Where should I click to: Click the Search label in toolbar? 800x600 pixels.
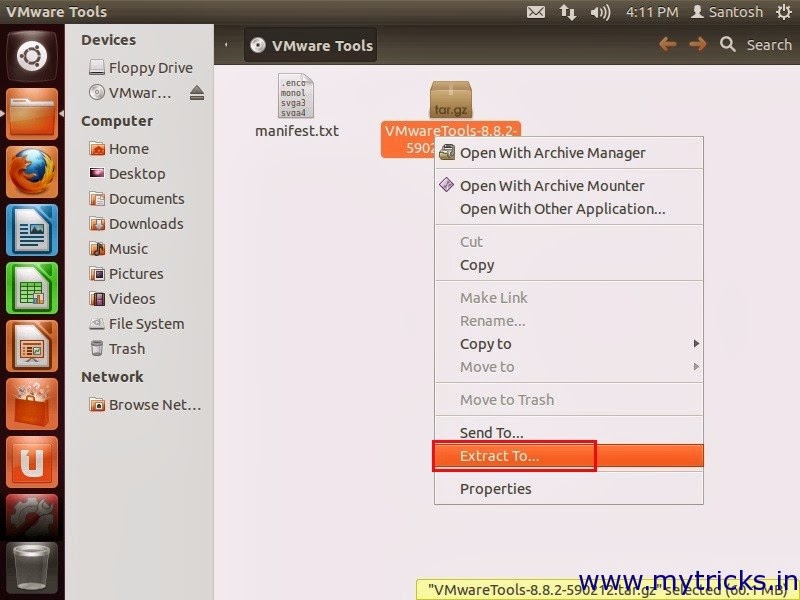pos(769,45)
